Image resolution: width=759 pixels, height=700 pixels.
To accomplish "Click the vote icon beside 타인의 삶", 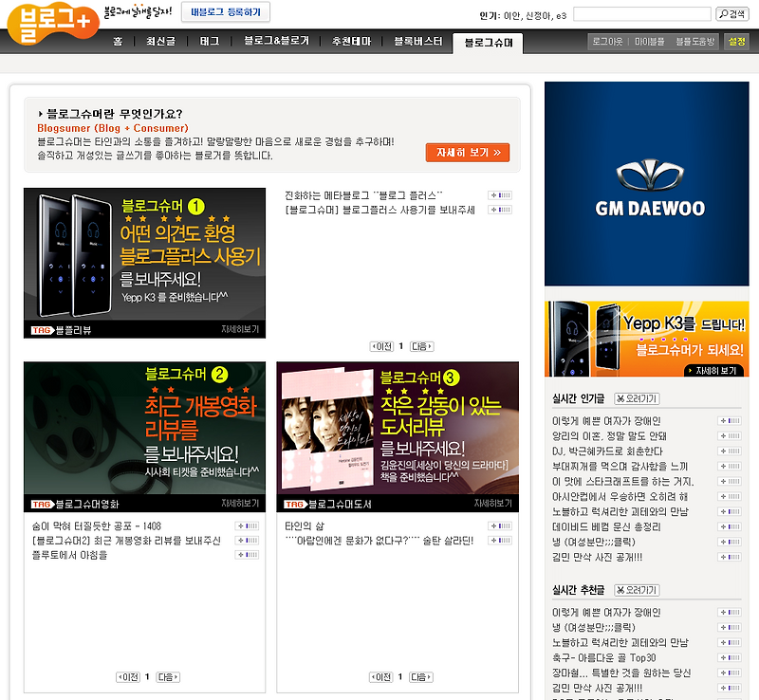I will coord(500,526).
